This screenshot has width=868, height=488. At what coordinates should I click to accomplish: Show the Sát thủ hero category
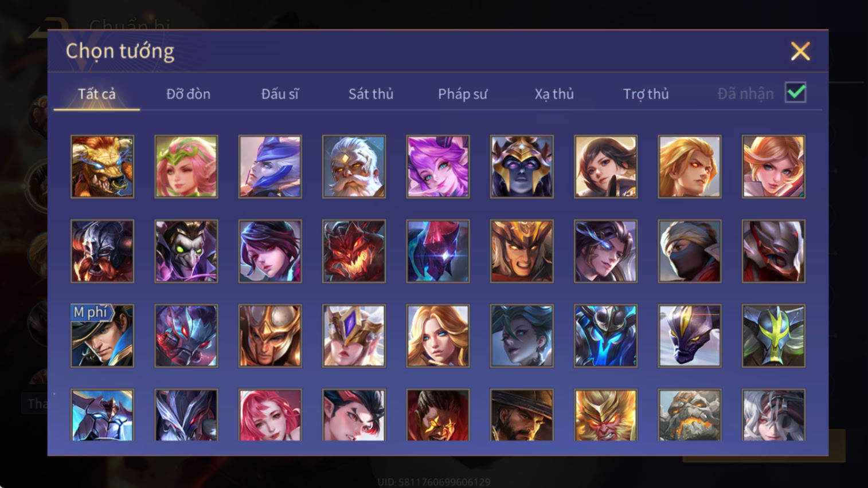(x=371, y=94)
